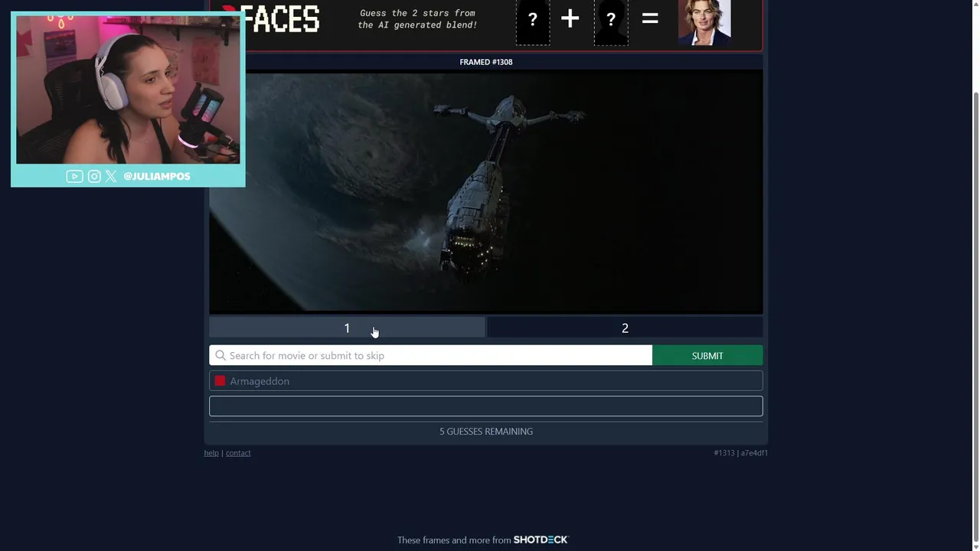Open the help link
The image size is (980, 551).
pyautogui.click(x=211, y=453)
